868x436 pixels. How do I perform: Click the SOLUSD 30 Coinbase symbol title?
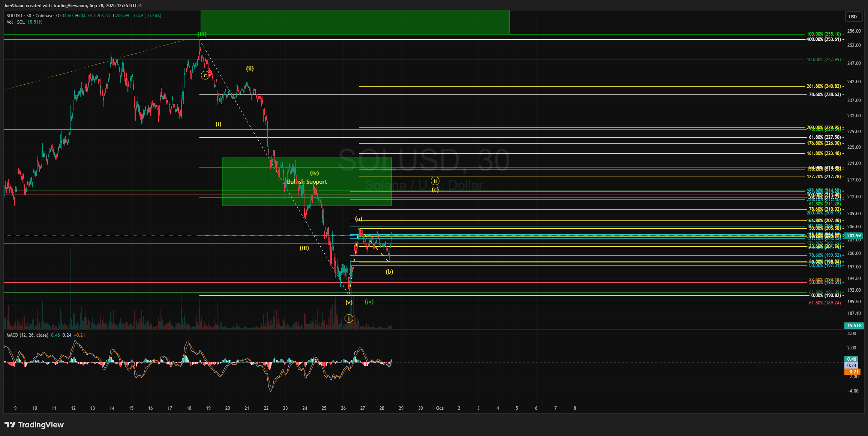[x=30, y=16]
